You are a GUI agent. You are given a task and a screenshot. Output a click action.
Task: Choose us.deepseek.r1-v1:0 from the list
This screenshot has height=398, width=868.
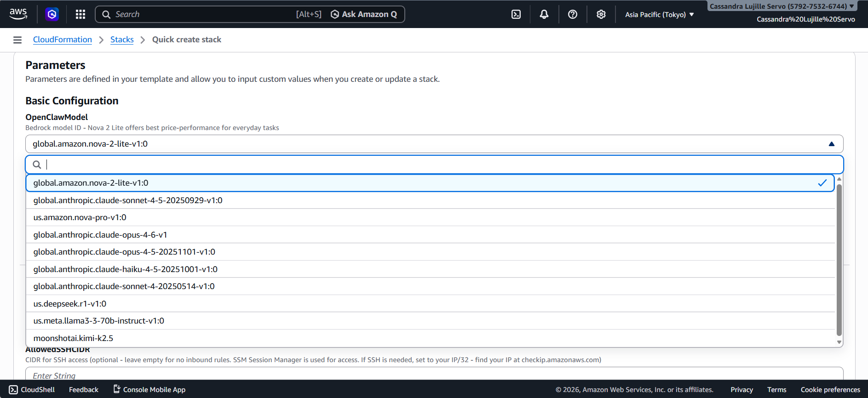pyautogui.click(x=70, y=304)
